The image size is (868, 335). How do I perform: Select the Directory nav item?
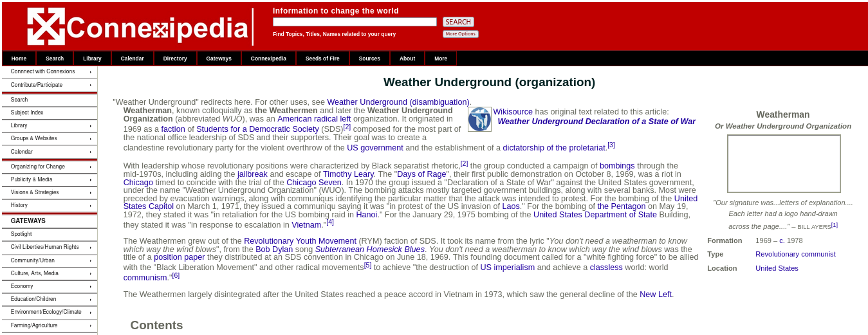point(175,59)
